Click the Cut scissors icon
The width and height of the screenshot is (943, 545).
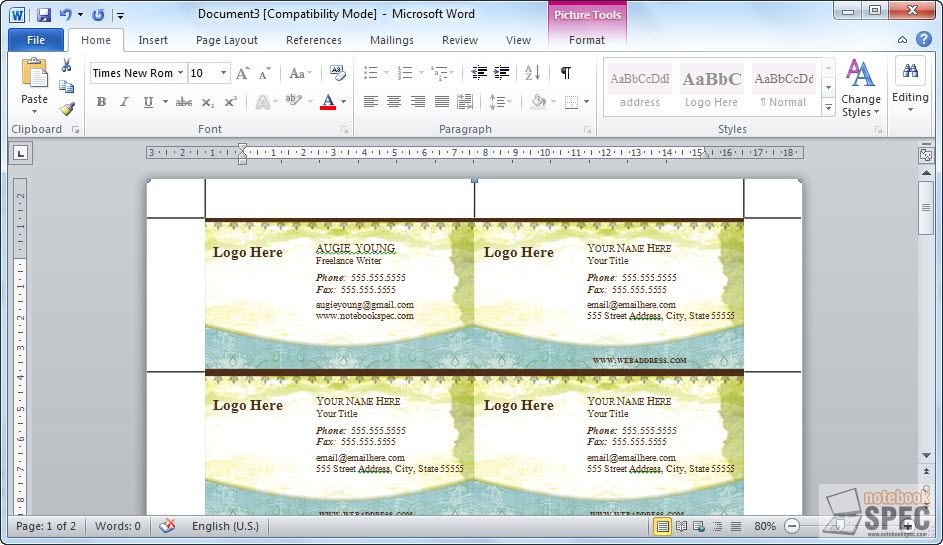67,65
